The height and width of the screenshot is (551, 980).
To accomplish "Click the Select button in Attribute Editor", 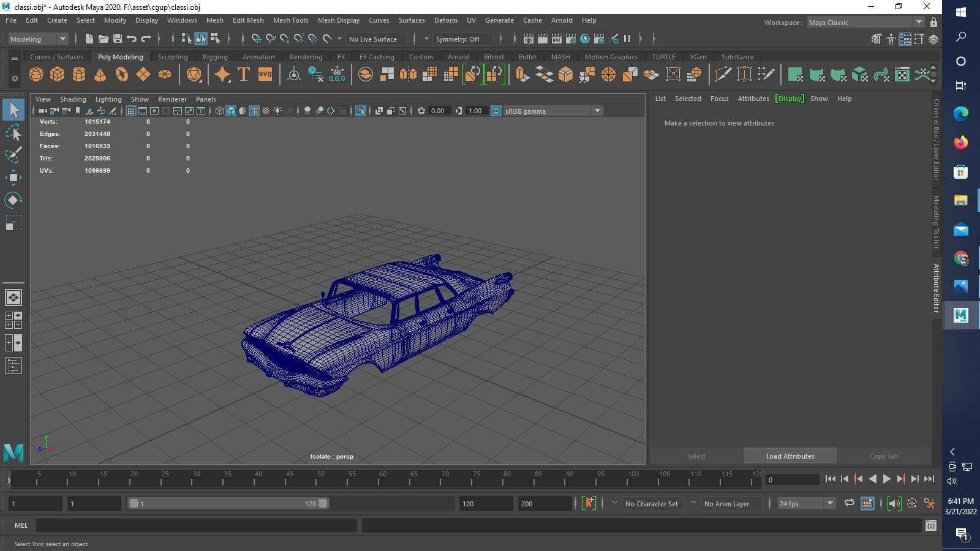I will click(696, 456).
